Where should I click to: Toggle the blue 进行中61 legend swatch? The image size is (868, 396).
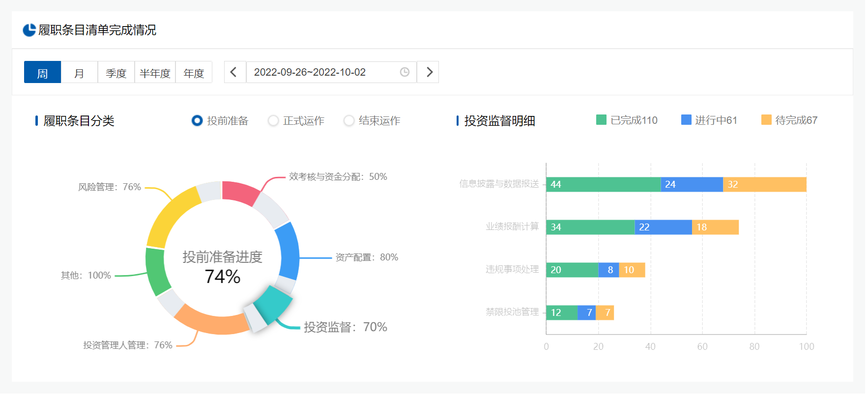(686, 120)
